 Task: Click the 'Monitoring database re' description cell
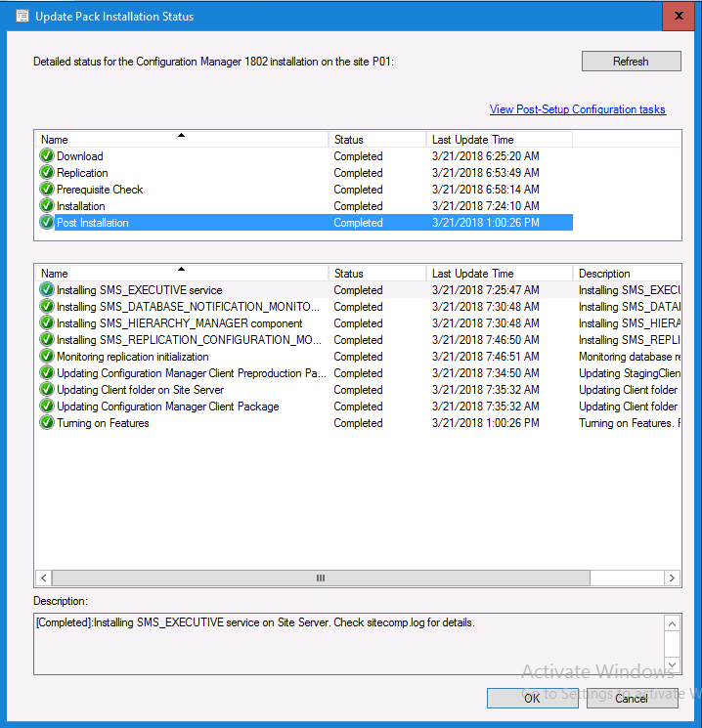[x=630, y=357]
